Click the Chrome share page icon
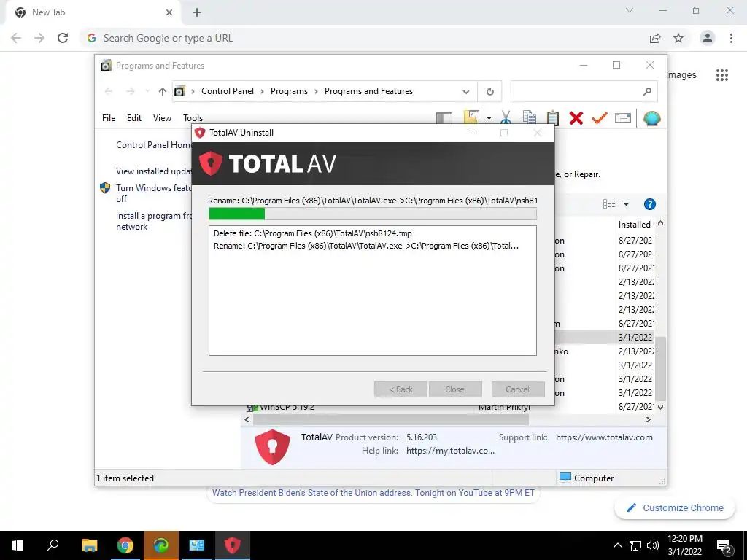This screenshot has width=747, height=560. click(x=655, y=38)
